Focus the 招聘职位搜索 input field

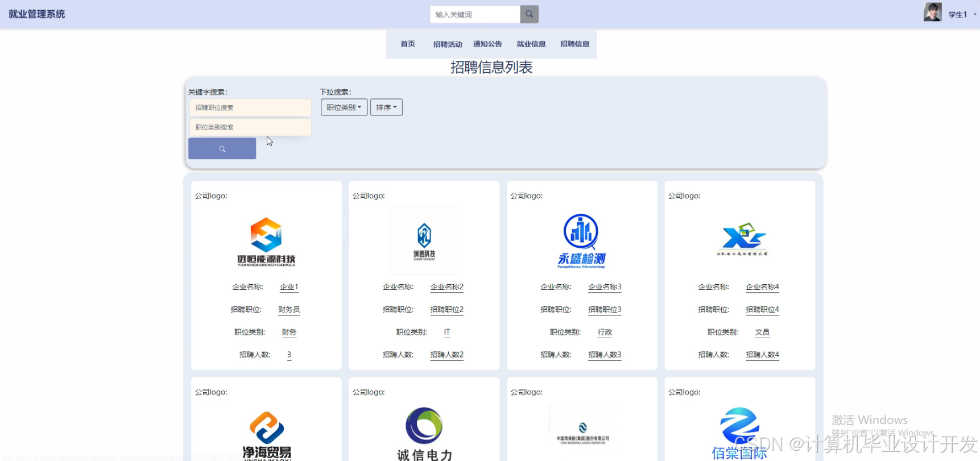coord(250,107)
